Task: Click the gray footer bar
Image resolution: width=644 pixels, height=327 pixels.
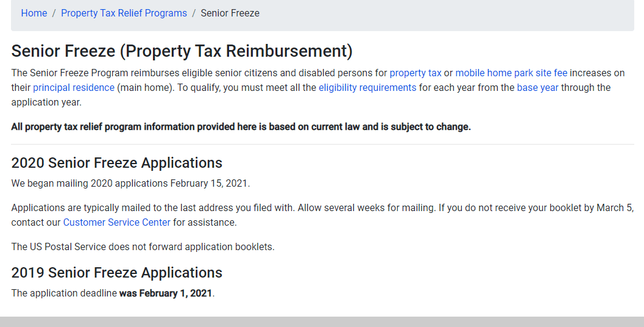Action: [322, 322]
